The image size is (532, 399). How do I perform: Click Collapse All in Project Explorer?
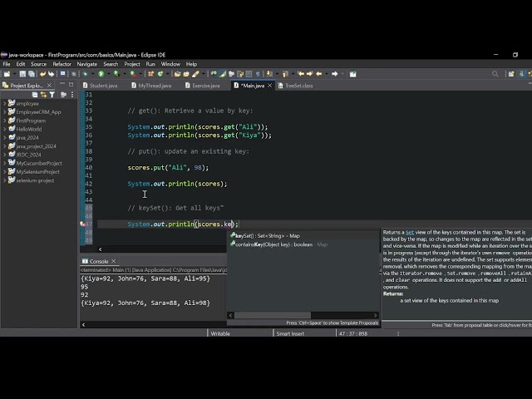click(35, 95)
